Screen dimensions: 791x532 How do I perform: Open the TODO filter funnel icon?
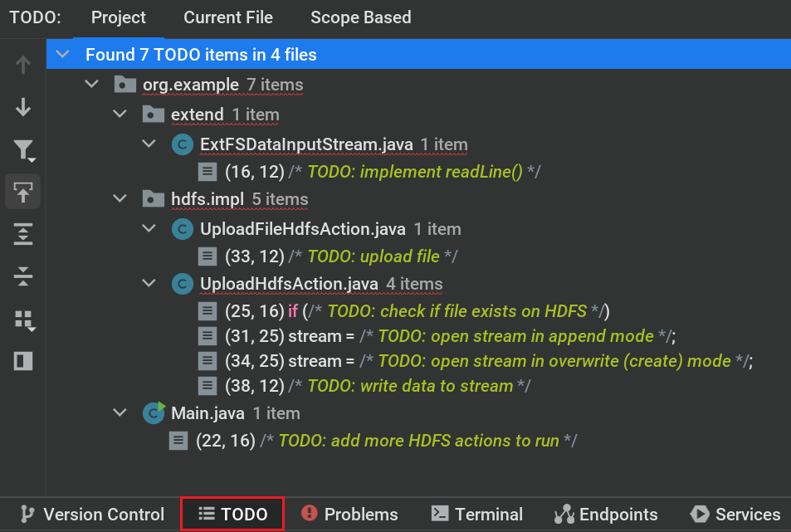click(23, 149)
